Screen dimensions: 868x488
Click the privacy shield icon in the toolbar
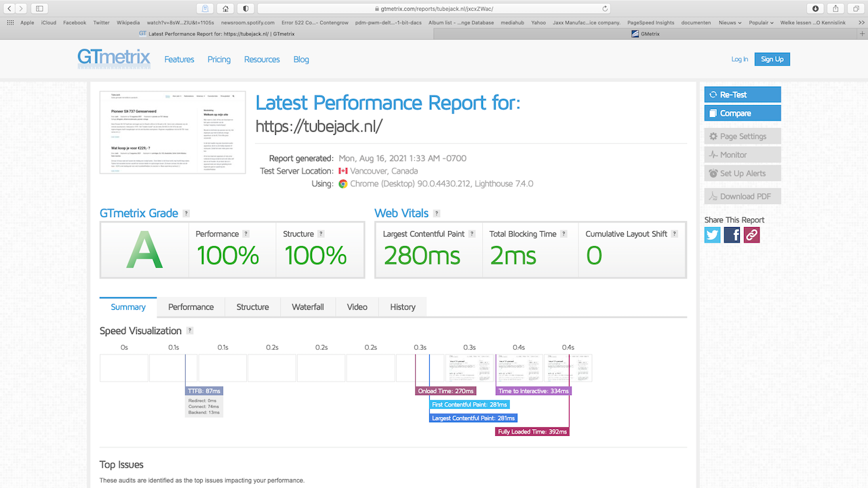point(245,8)
